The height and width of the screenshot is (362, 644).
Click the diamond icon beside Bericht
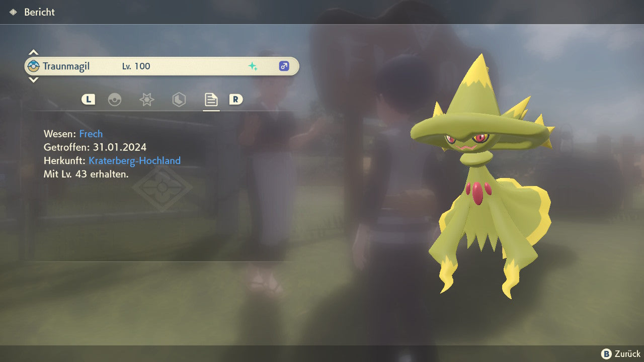(13, 12)
